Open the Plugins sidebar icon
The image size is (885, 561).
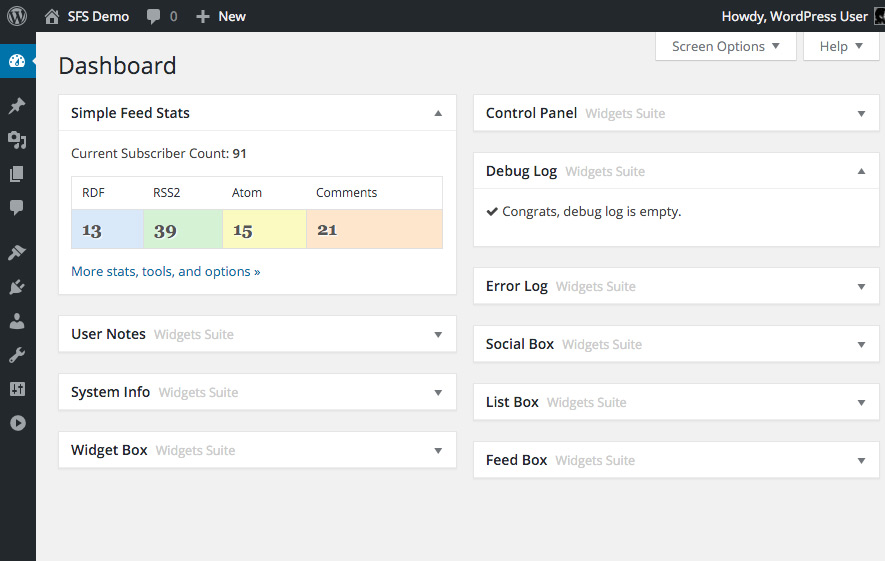pos(17,287)
